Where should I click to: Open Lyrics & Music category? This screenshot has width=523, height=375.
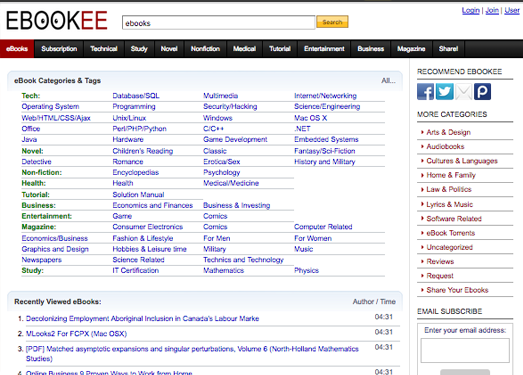click(449, 205)
